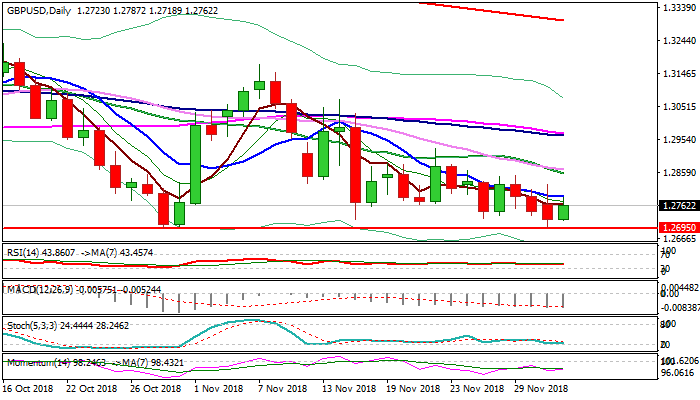Click the GBPUSD,Daily chart title

pos(38,9)
